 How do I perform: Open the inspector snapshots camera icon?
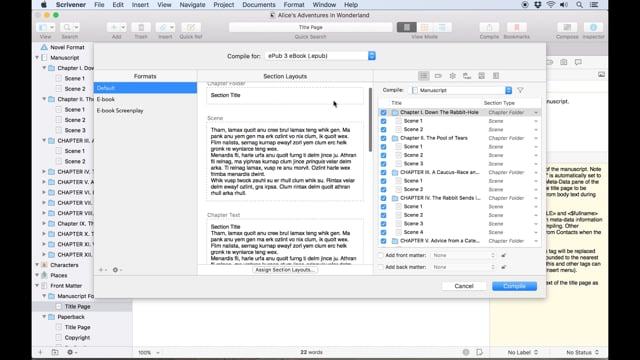coord(564,62)
